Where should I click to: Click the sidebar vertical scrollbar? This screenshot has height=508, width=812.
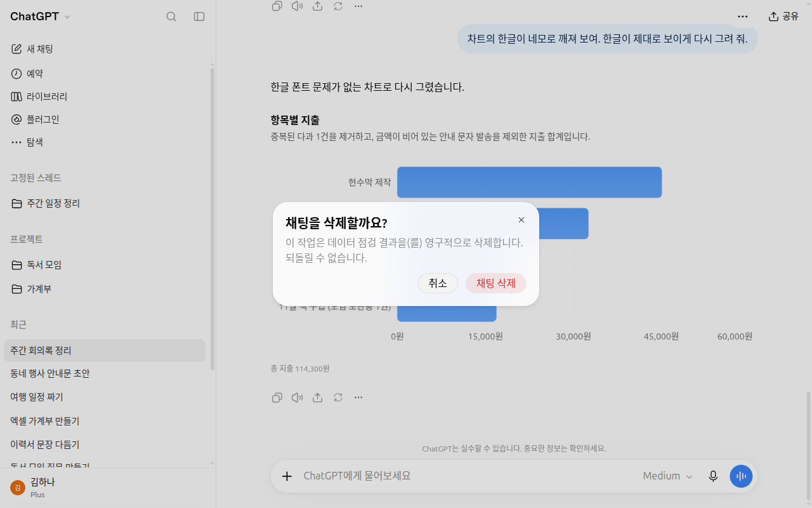click(x=213, y=218)
